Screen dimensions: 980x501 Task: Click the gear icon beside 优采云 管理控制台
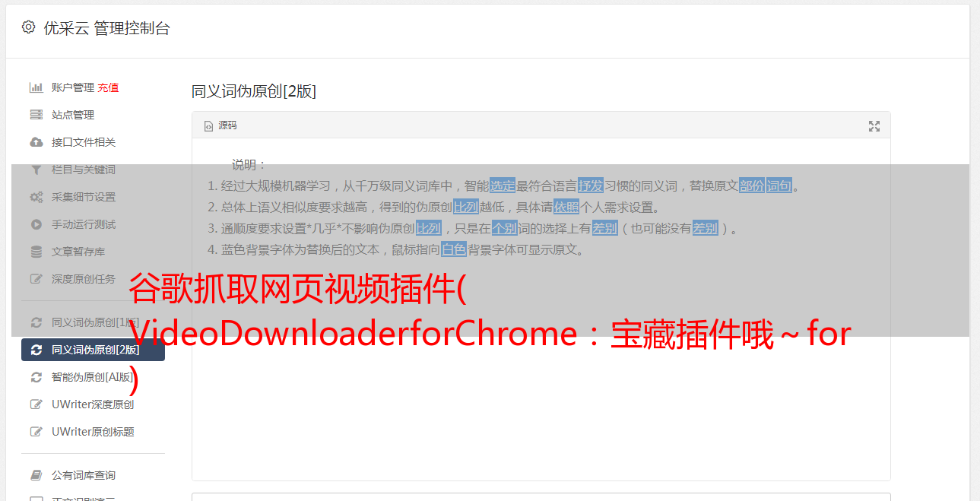click(x=28, y=27)
